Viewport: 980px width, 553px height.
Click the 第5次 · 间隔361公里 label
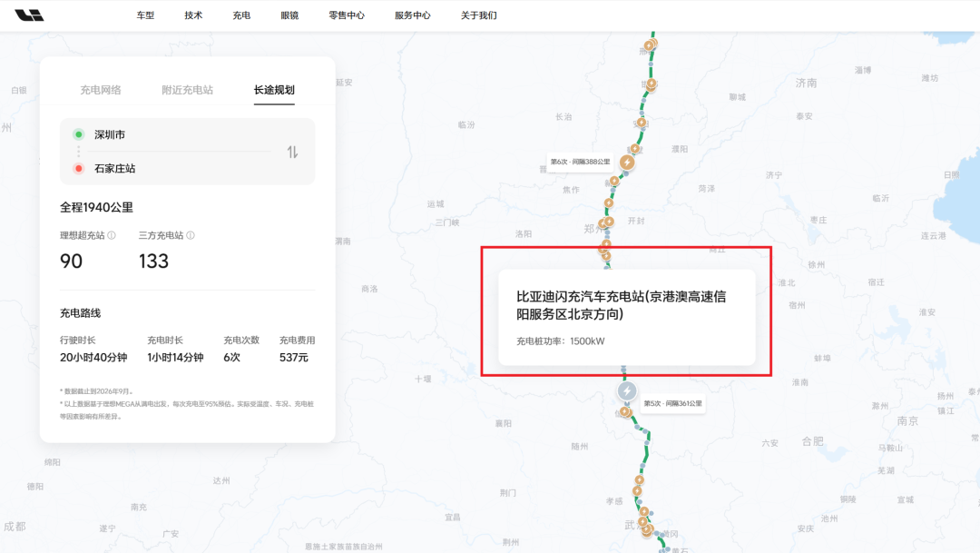pyautogui.click(x=673, y=403)
